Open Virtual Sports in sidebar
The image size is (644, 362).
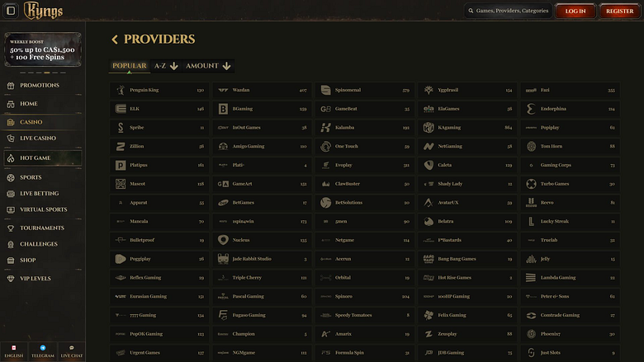click(x=43, y=209)
